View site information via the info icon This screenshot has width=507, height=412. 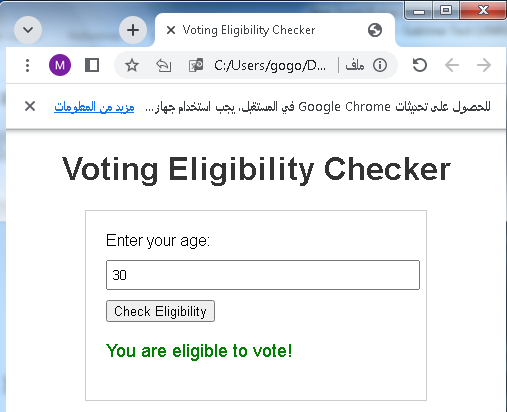(380, 65)
